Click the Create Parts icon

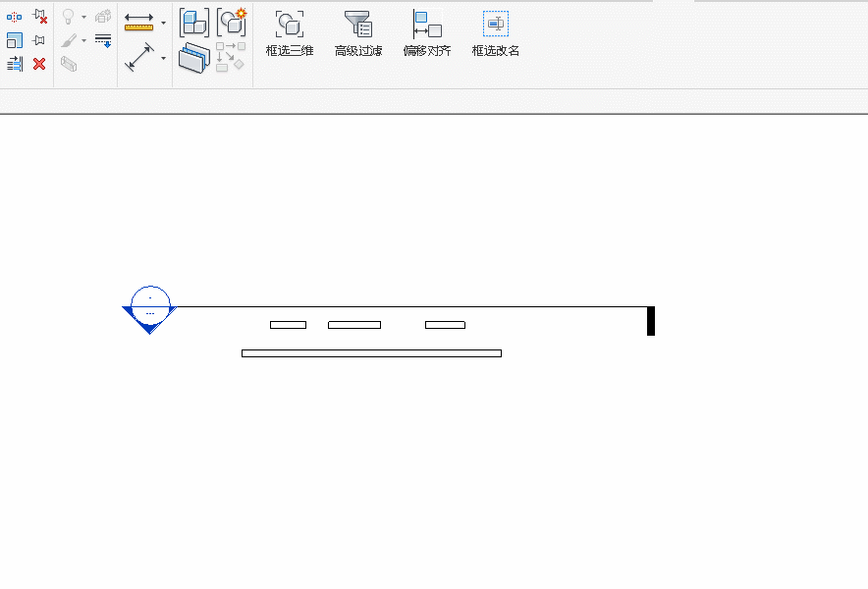pyautogui.click(x=232, y=23)
